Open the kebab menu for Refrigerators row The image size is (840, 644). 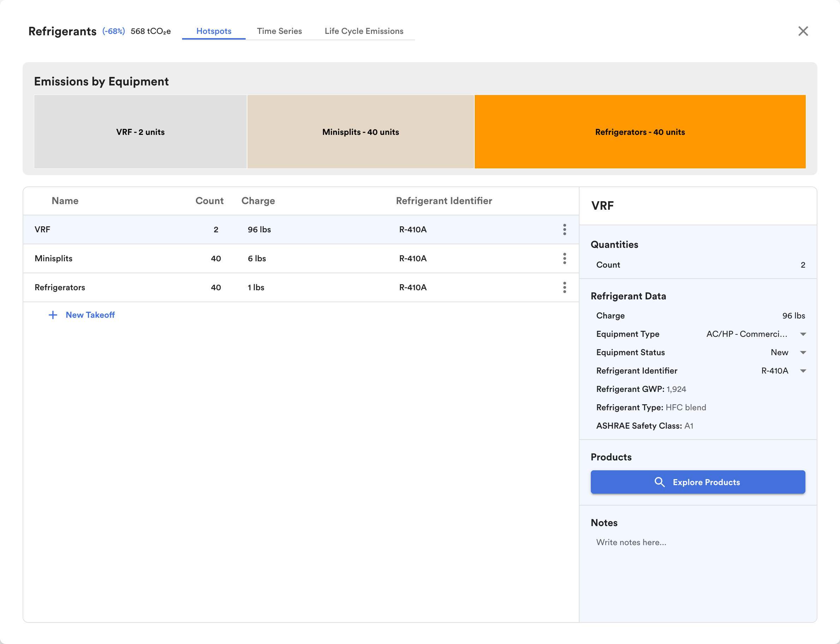point(564,287)
